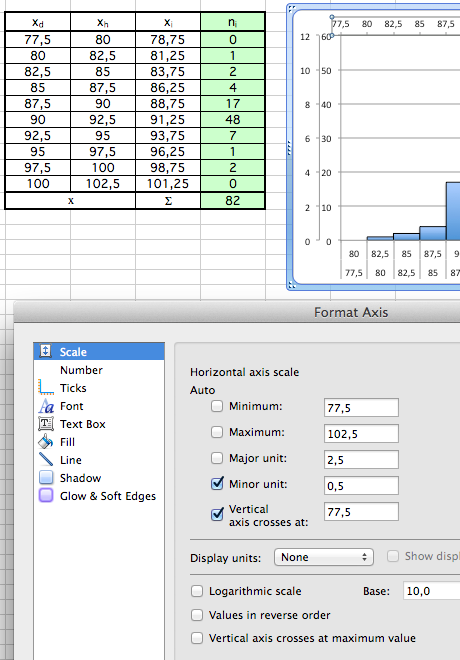Open the Shadow settings icon
Screen dimensions: 460x660
(46, 477)
